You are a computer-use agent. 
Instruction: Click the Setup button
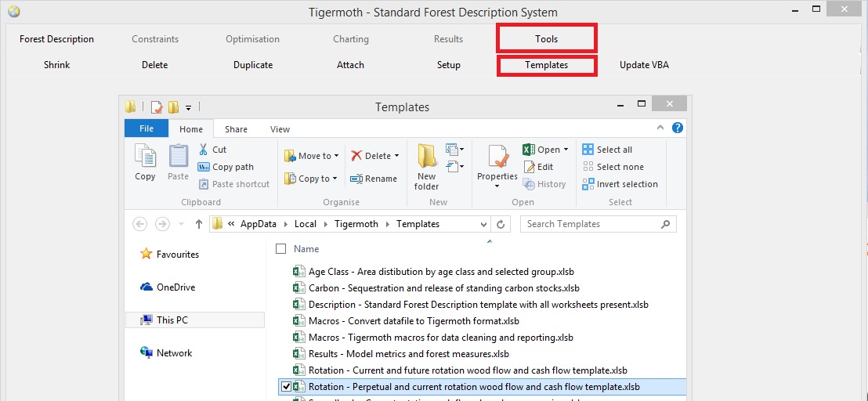coord(448,65)
